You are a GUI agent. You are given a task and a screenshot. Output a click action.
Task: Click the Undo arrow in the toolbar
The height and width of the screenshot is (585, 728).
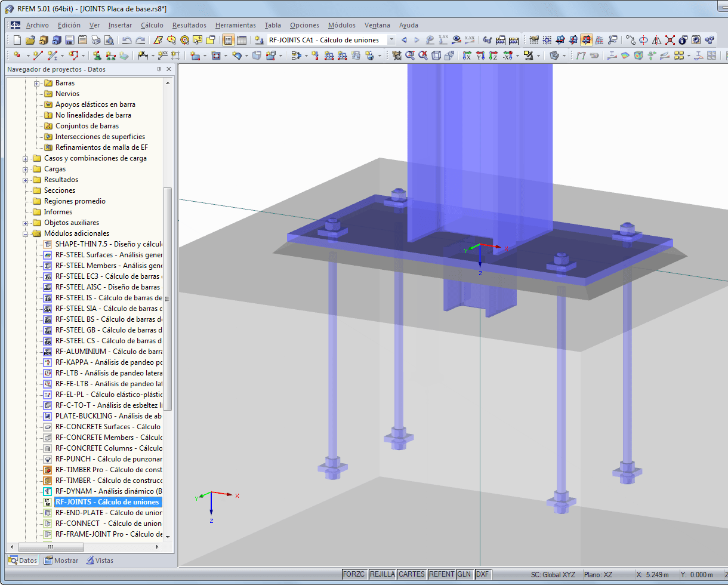(x=127, y=39)
